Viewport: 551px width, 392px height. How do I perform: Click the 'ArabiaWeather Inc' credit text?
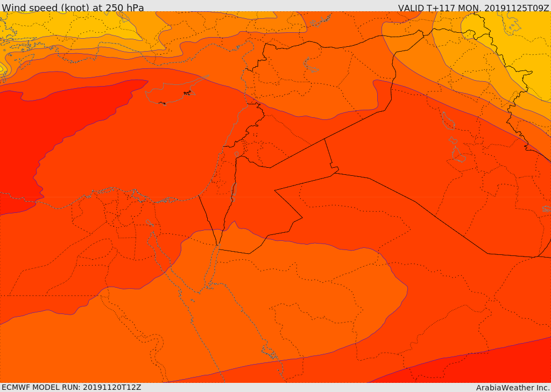point(512,388)
